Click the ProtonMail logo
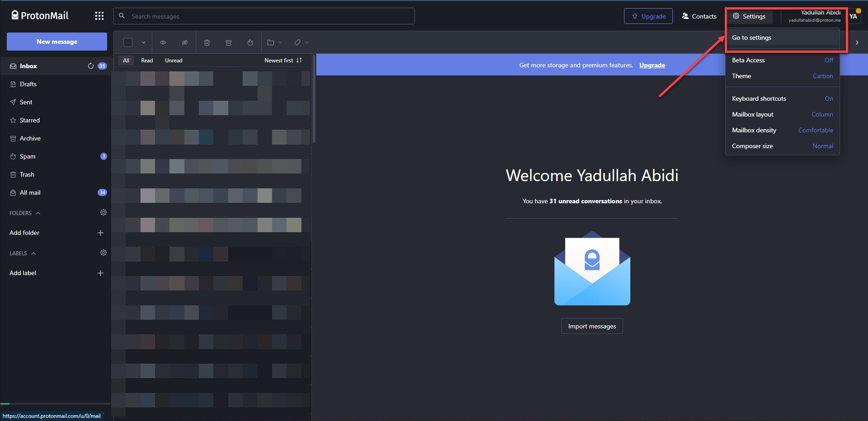This screenshot has width=868, height=421. pos(40,15)
